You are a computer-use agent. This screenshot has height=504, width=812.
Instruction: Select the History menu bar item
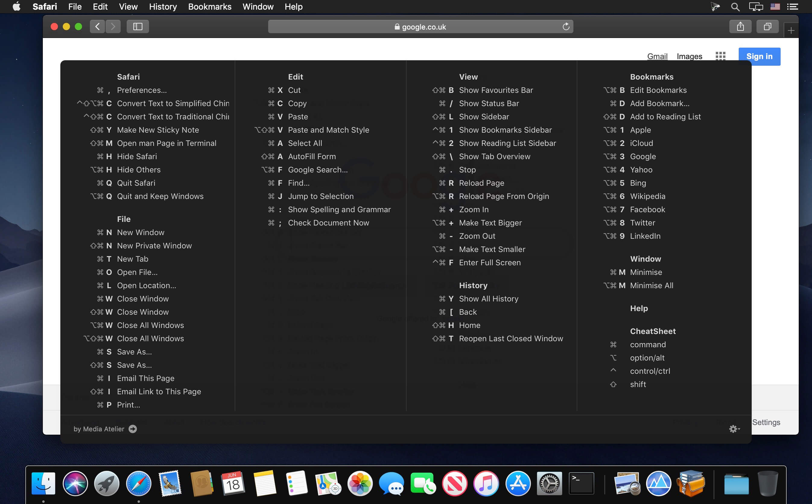pyautogui.click(x=163, y=7)
